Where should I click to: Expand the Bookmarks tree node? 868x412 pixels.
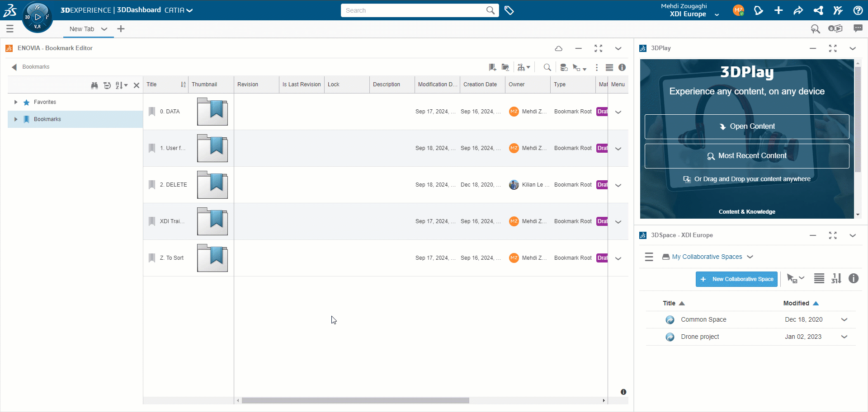click(16, 119)
